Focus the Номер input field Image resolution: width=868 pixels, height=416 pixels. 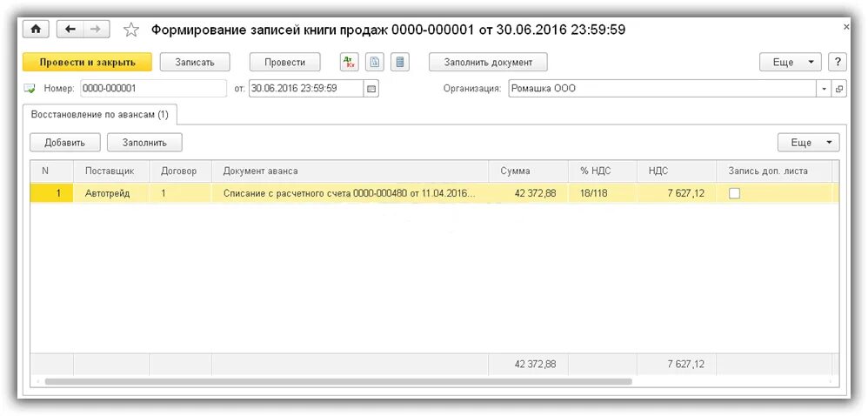(x=153, y=89)
